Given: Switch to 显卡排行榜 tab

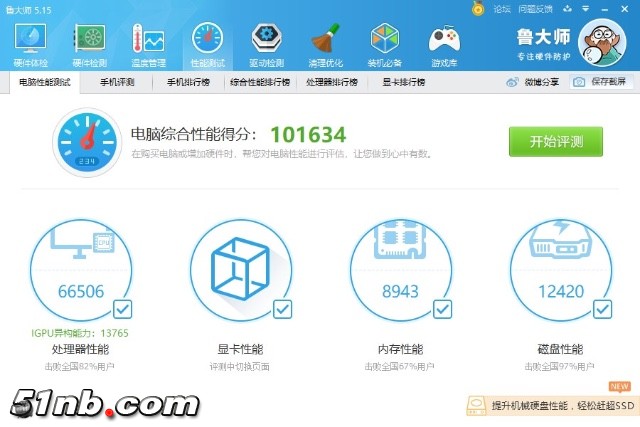Looking at the screenshot, I should [x=404, y=82].
